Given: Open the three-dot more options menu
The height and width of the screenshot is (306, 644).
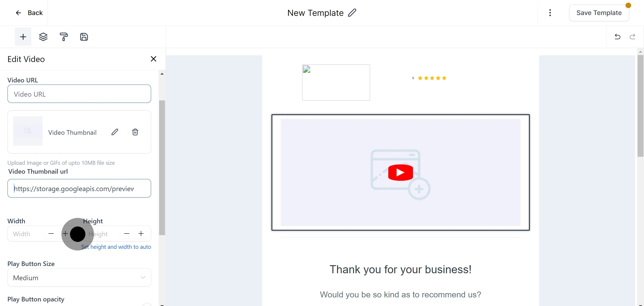Looking at the screenshot, I should click(550, 13).
